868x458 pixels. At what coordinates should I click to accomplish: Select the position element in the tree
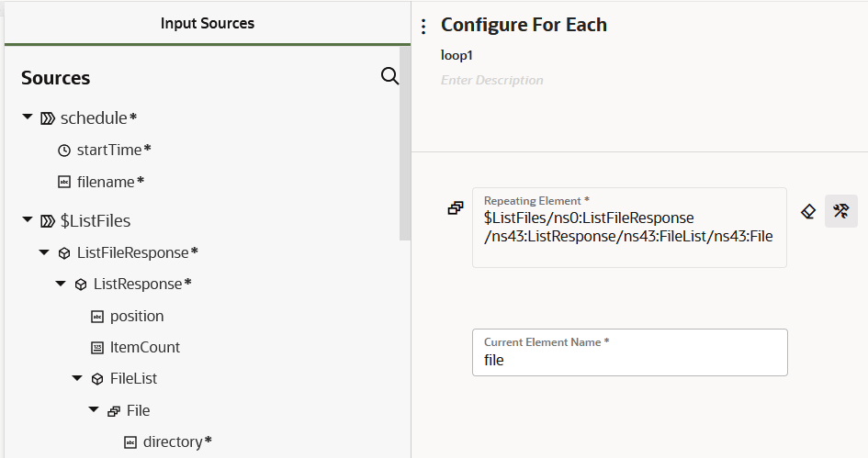coord(137,316)
